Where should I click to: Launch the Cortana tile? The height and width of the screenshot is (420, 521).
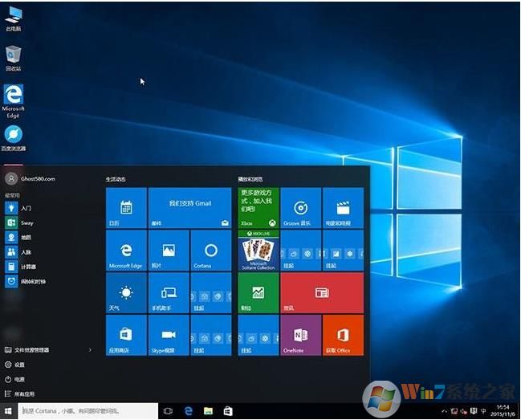[210, 250]
